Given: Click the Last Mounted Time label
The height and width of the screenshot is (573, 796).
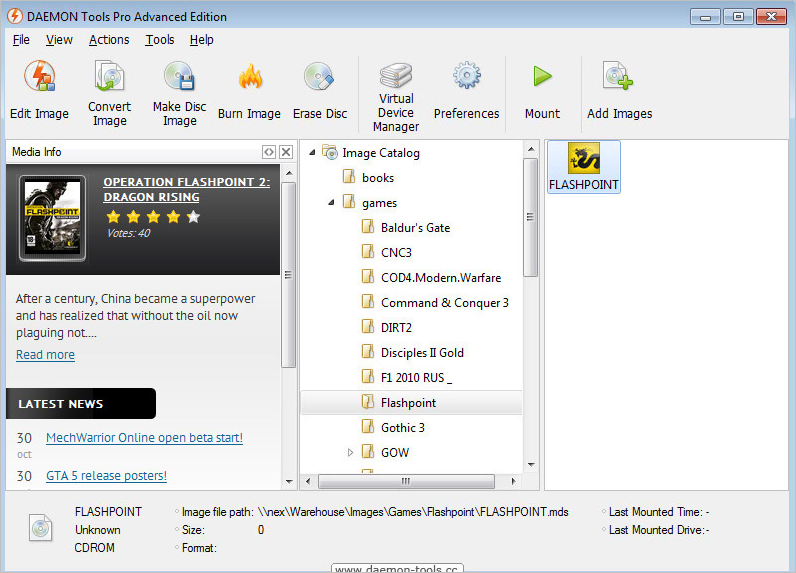Looking at the screenshot, I should tap(656, 512).
